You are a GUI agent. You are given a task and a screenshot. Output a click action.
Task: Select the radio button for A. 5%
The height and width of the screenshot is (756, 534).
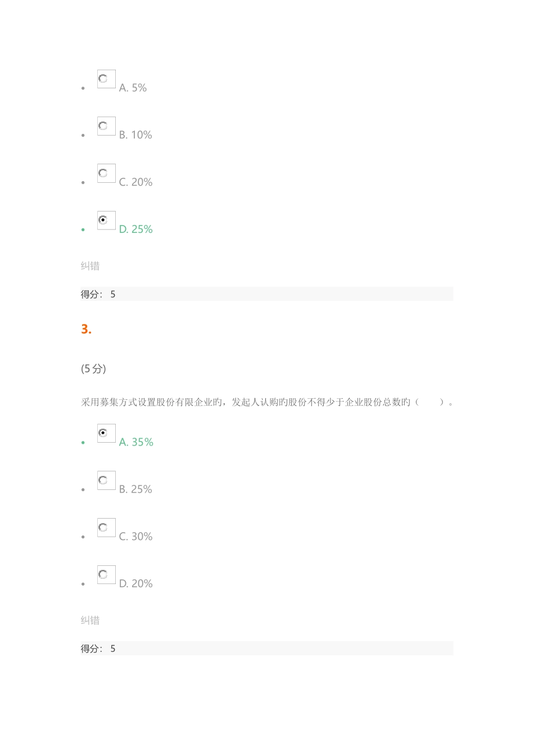coord(103,79)
